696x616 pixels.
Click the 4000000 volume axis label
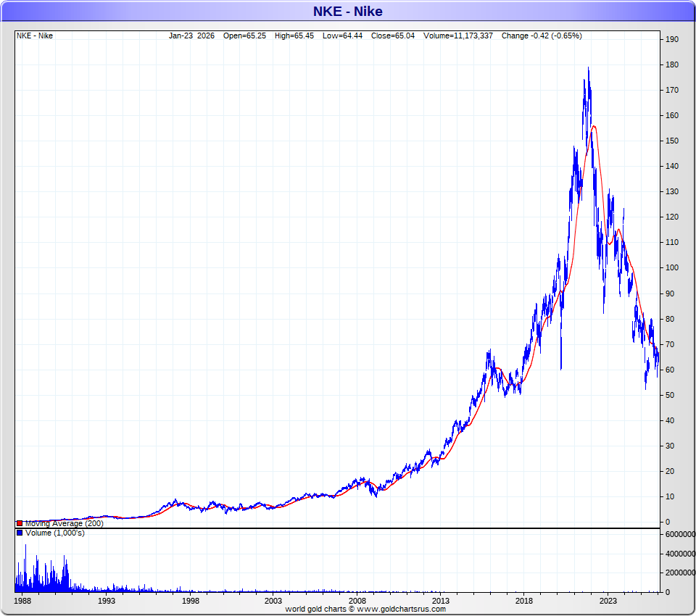680,554
